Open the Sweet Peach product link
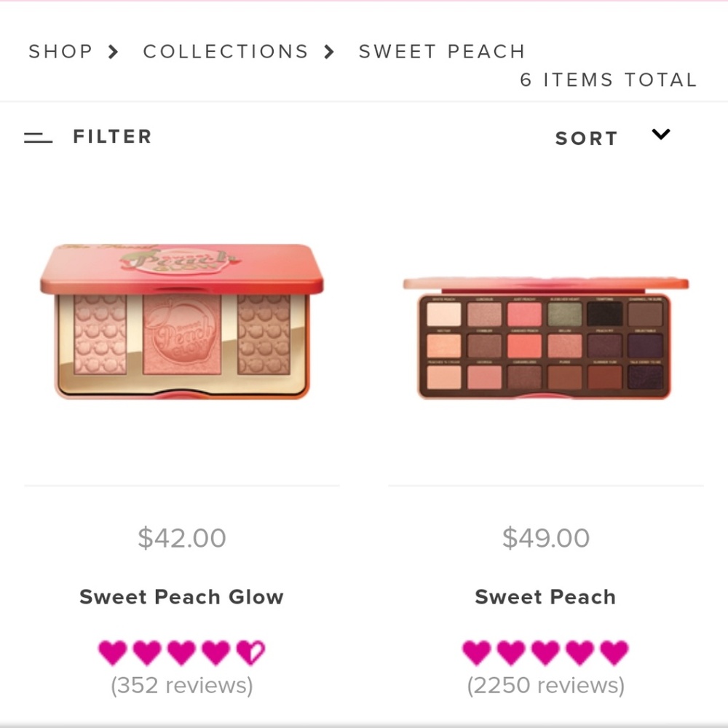Screen dimensions: 728x728 (545, 596)
